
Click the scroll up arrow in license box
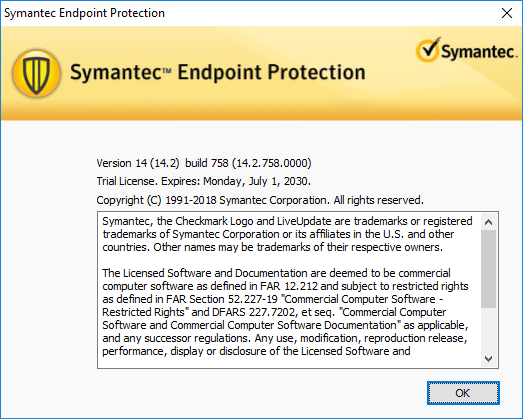point(488,222)
